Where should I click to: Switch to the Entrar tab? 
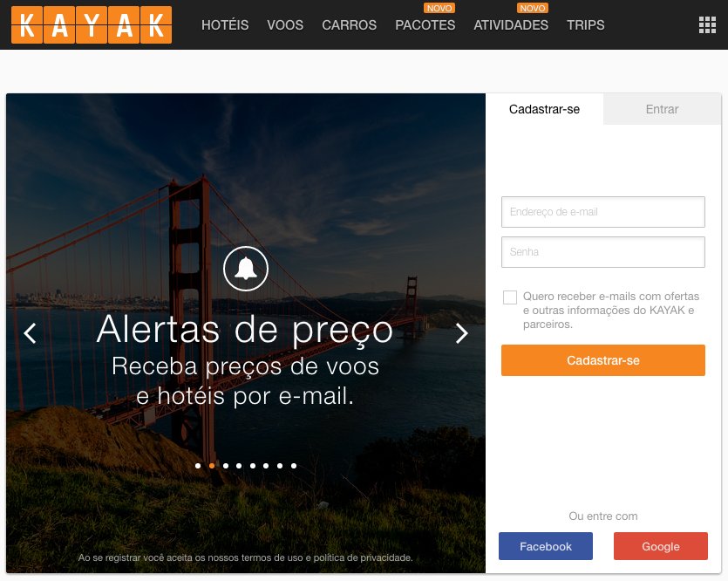(x=661, y=109)
